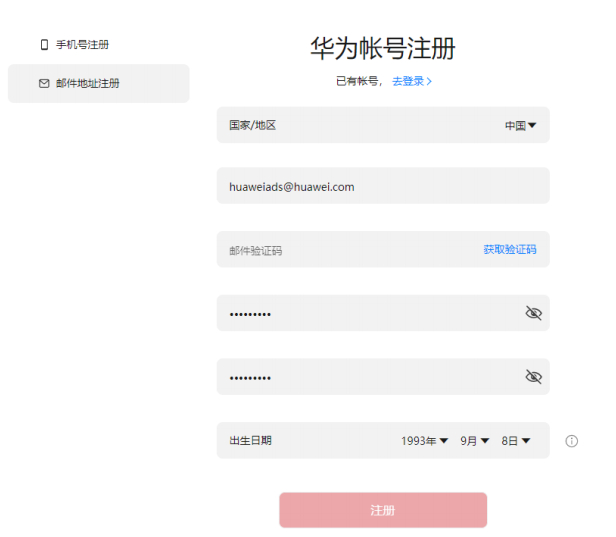
Task: Click the 出生日期 label
Action: click(250, 441)
